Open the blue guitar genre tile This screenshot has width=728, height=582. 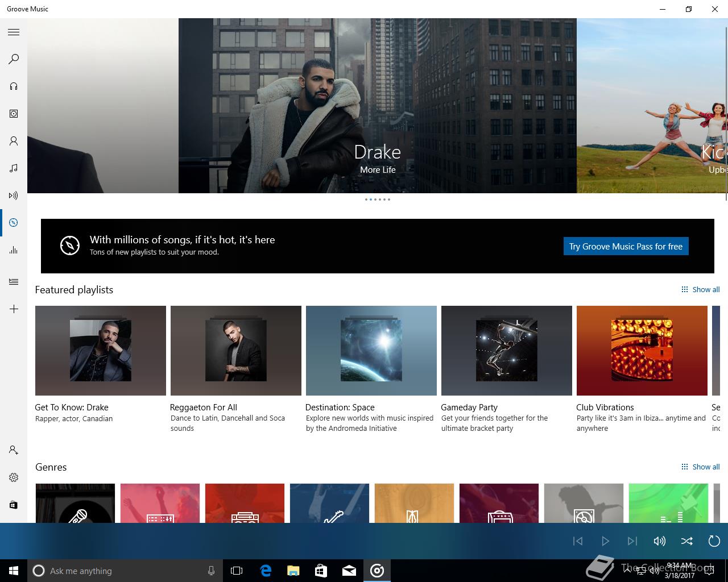pos(329,503)
